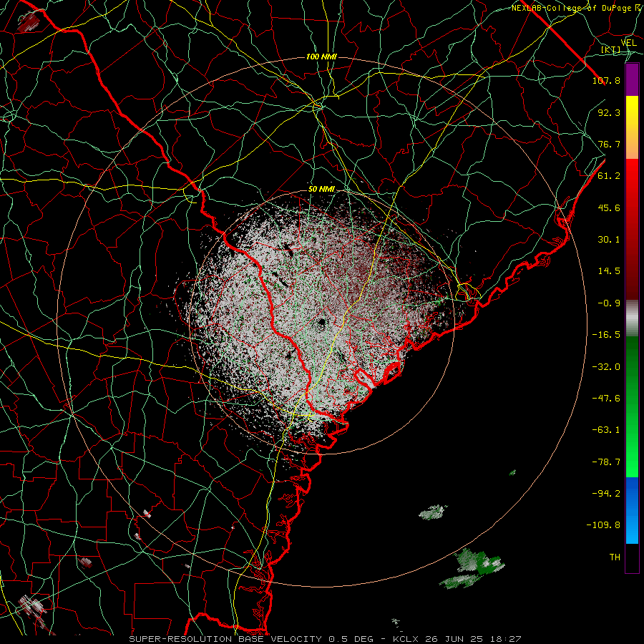This screenshot has height=644, width=644.
Task: Pick the green segment of the color bar
Action: [x=632, y=406]
